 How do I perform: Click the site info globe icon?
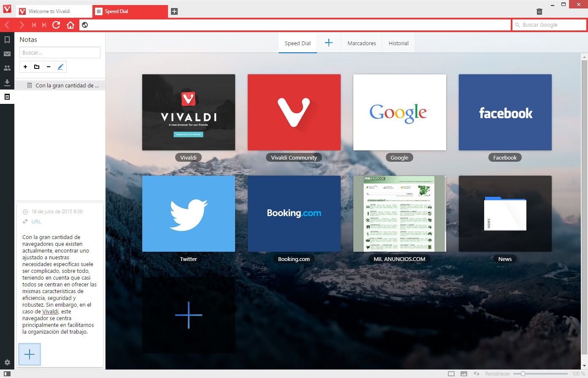pos(85,25)
